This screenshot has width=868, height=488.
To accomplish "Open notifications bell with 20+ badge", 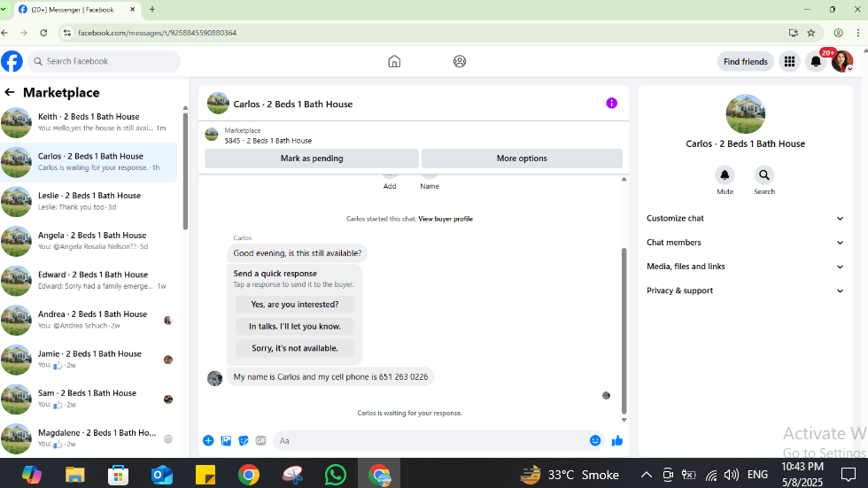I will coord(816,61).
